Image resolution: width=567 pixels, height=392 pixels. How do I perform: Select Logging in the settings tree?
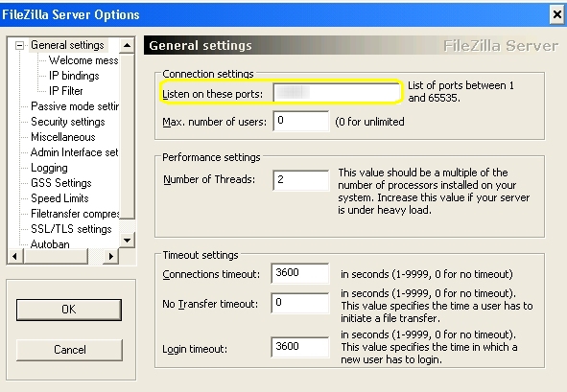pyautogui.click(x=49, y=168)
